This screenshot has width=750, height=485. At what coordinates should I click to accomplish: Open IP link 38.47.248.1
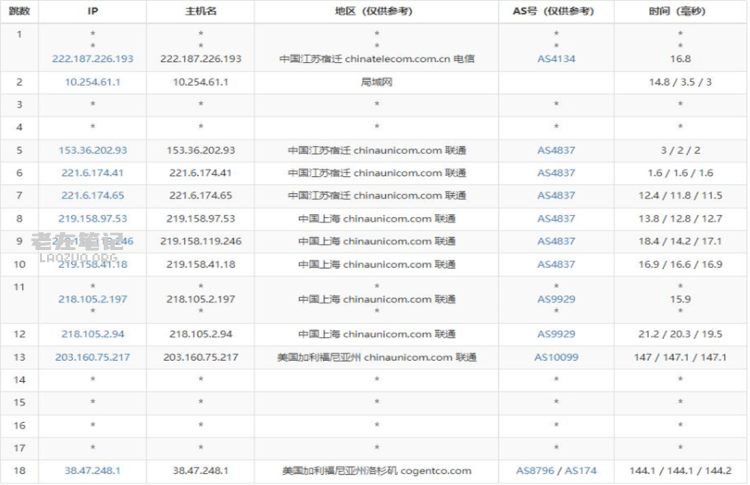(92, 470)
